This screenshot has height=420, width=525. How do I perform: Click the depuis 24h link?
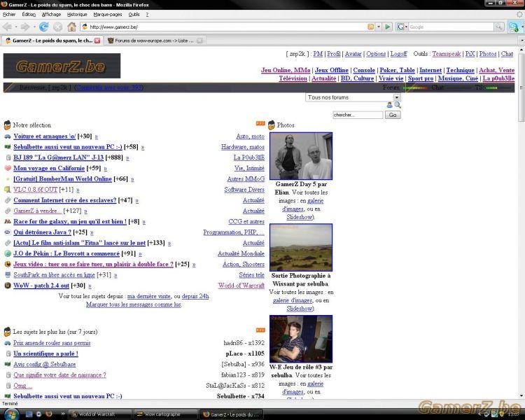[195, 296]
